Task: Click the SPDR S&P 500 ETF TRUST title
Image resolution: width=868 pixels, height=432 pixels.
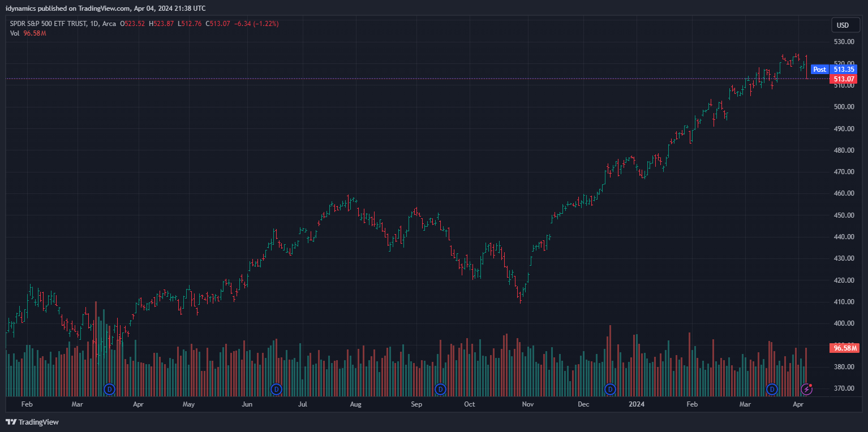Action: 49,24
